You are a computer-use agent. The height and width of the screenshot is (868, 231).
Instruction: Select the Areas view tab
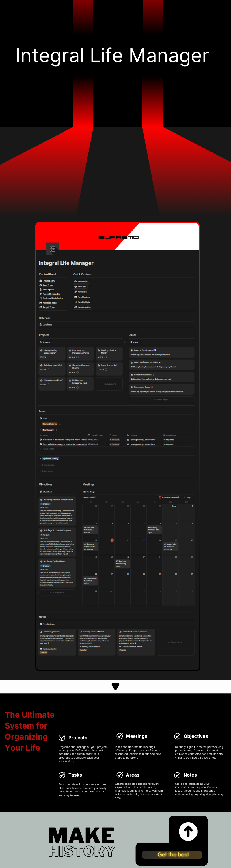coord(134,342)
